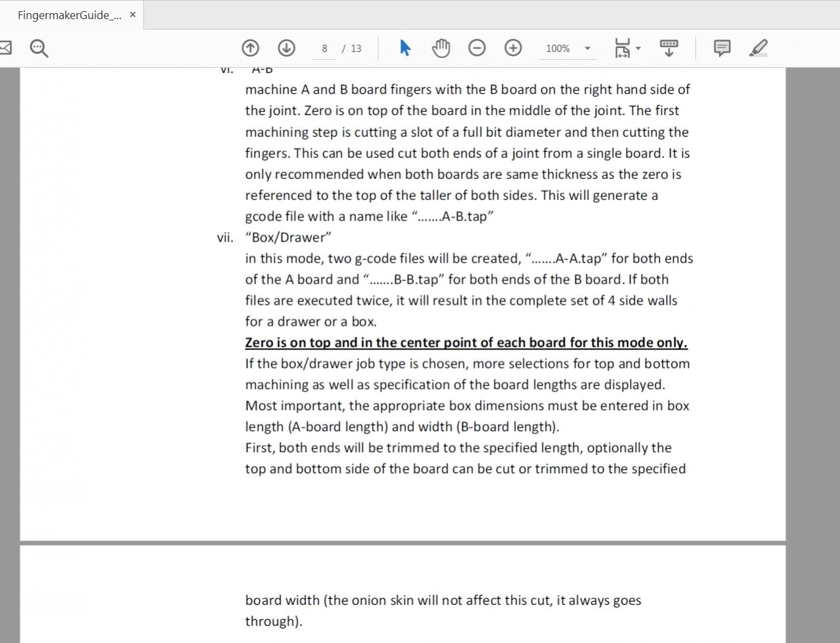This screenshot has height=643, width=840.
Task: Click the line 'length (A-board length) and width'
Action: pos(402,427)
